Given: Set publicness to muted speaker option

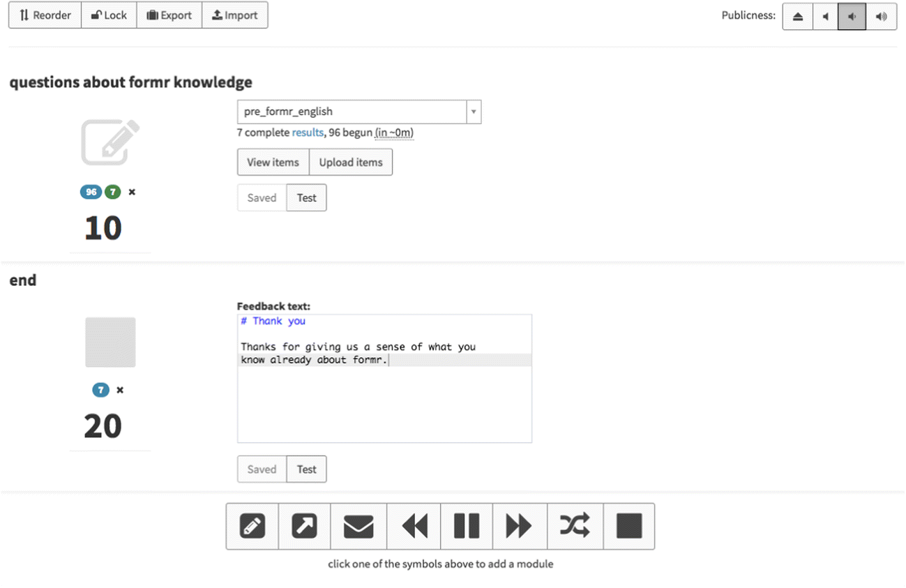Looking at the screenshot, I should pos(825,17).
